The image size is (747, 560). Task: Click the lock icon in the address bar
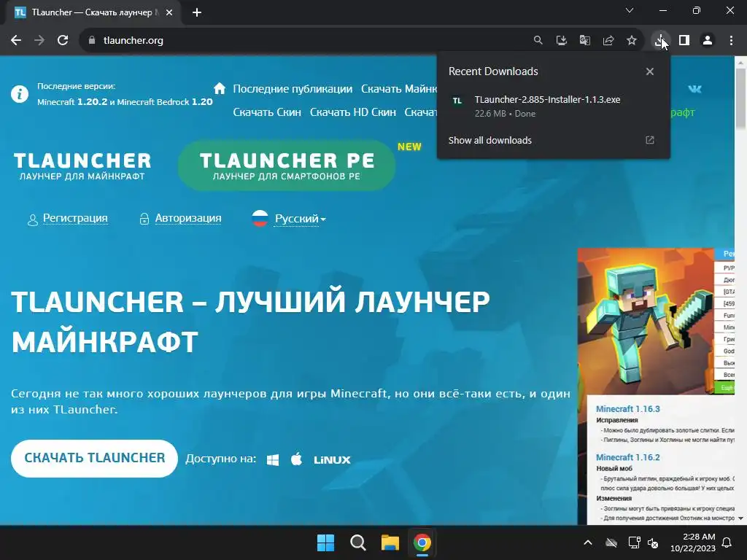pyautogui.click(x=92, y=41)
